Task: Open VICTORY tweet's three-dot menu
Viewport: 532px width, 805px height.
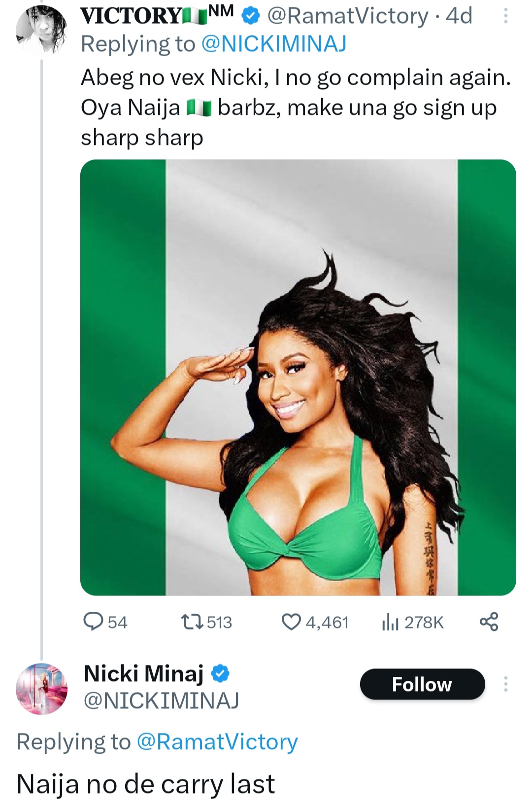Action: [505, 17]
